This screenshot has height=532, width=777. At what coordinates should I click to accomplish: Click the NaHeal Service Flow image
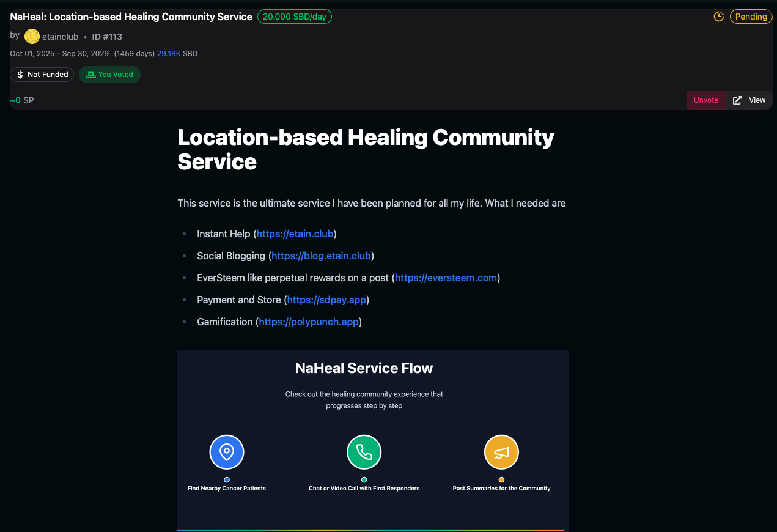tap(373, 440)
